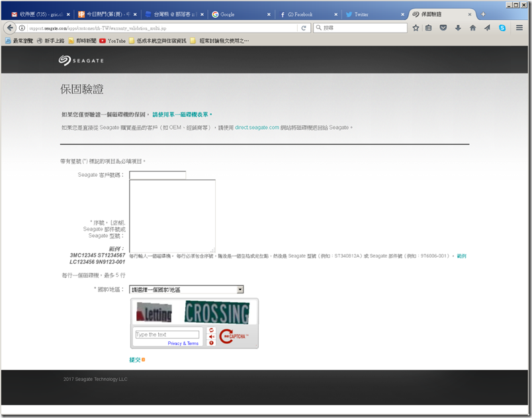Click the browser search box
Viewport: 532px width, 418px height.
[360, 28]
